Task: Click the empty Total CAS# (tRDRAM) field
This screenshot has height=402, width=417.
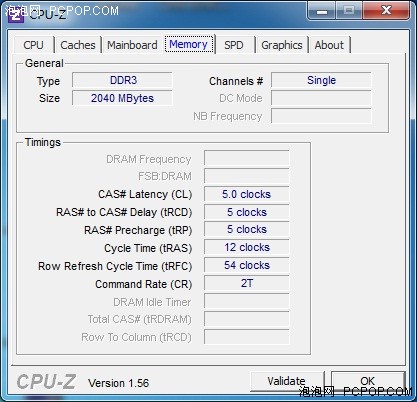Action: tap(247, 319)
